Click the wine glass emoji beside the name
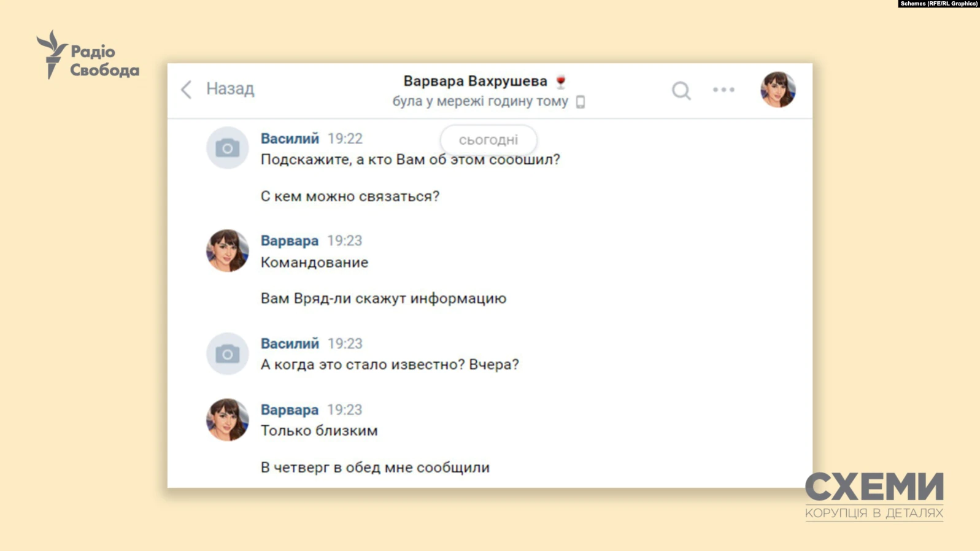This screenshot has width=980, height=551. click(560, 82)
